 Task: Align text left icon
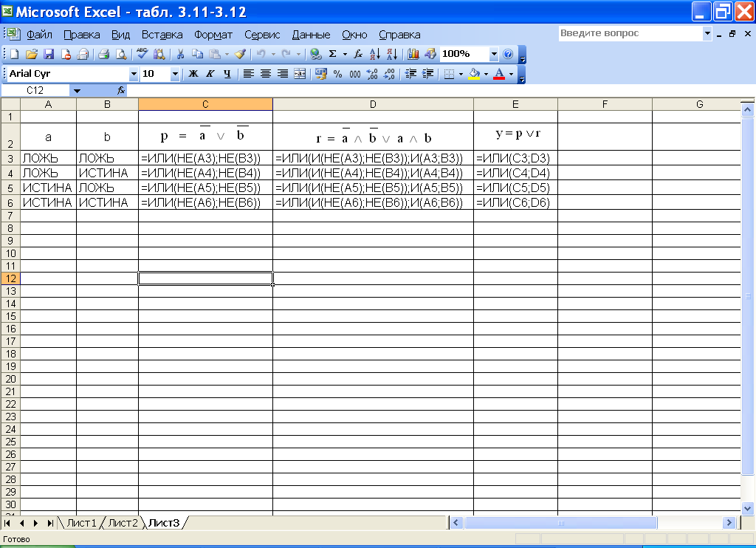tap(248, 74)
